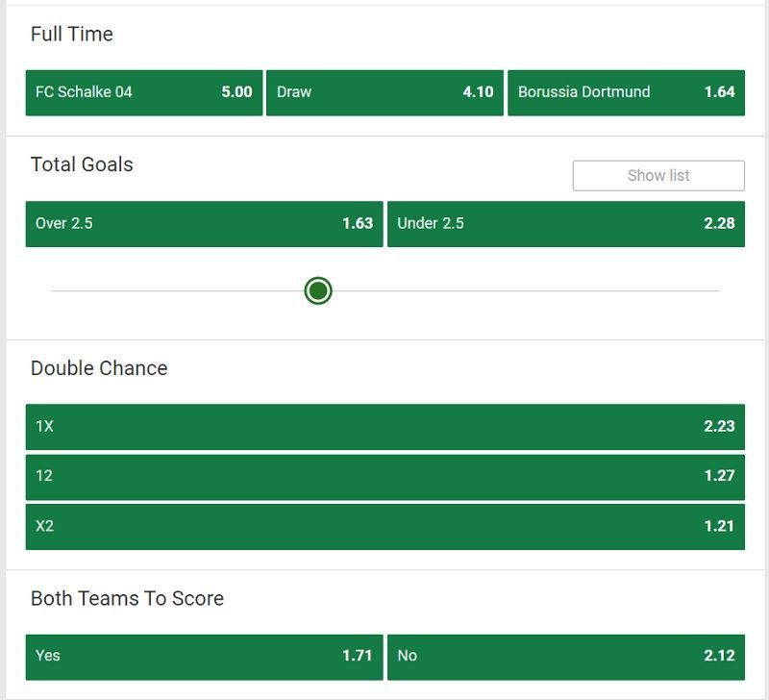Image resolution: width=769 pixels, height=700 pixels.
Task: Choose Under 2.5 goals at 2.28
Action: [565, 224]
